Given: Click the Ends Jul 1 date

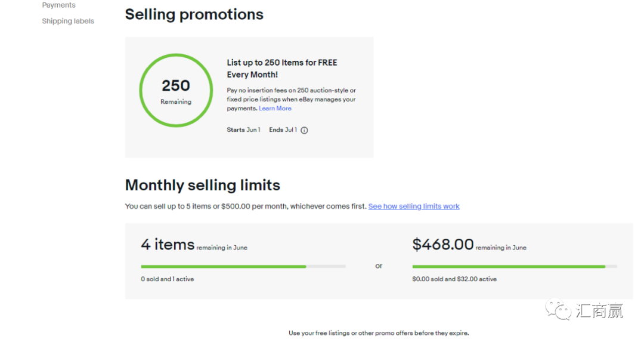Looking at the screenshot, I should coord(283,130).
